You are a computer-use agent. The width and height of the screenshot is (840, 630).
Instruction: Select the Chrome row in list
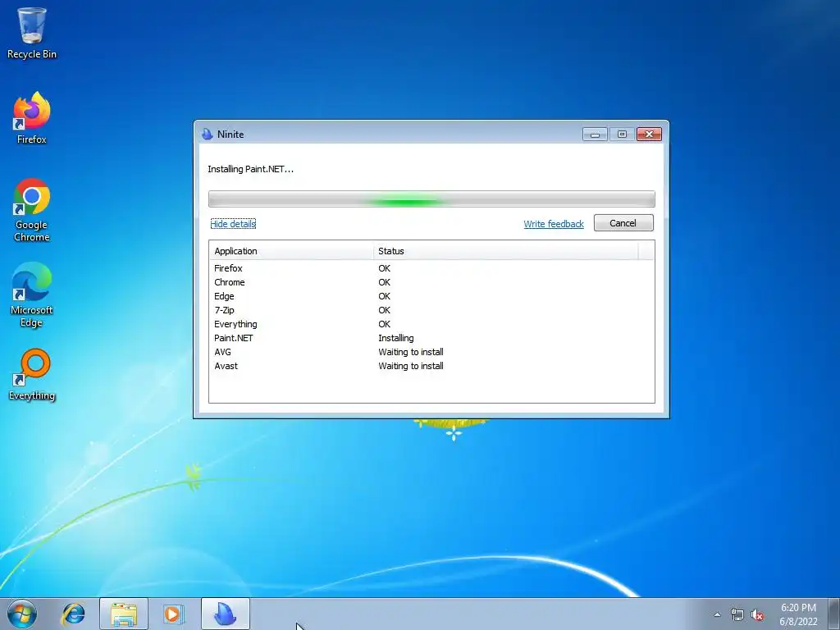pos(431,282)
